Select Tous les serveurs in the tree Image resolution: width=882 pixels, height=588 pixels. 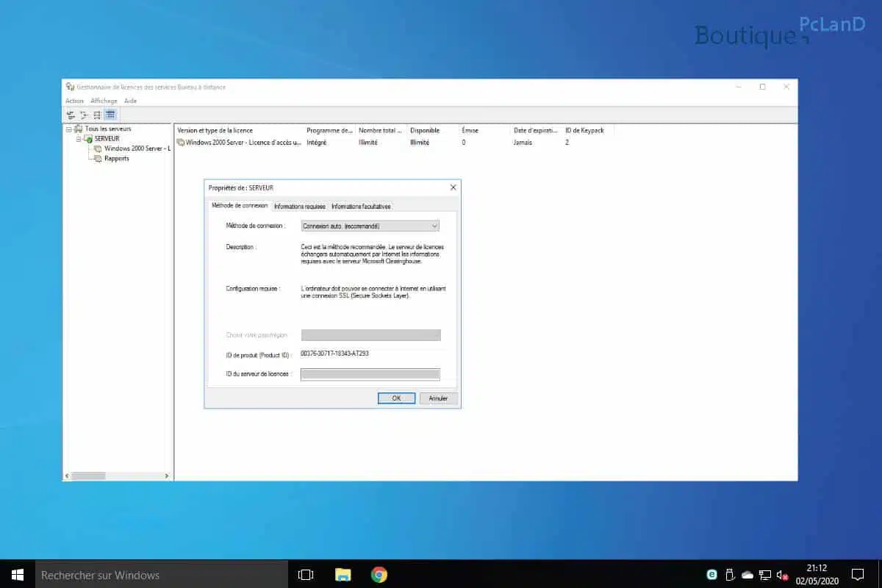pos(108,129)
